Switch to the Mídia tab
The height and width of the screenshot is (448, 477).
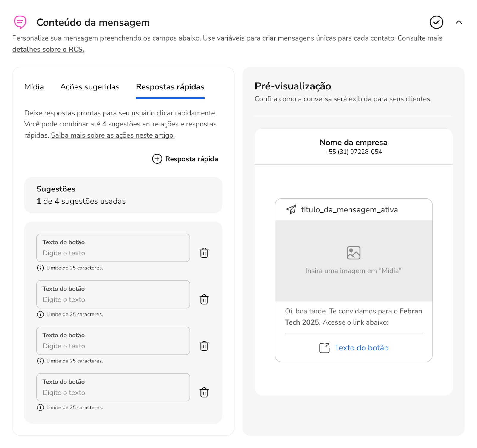[x=34, y=87]
